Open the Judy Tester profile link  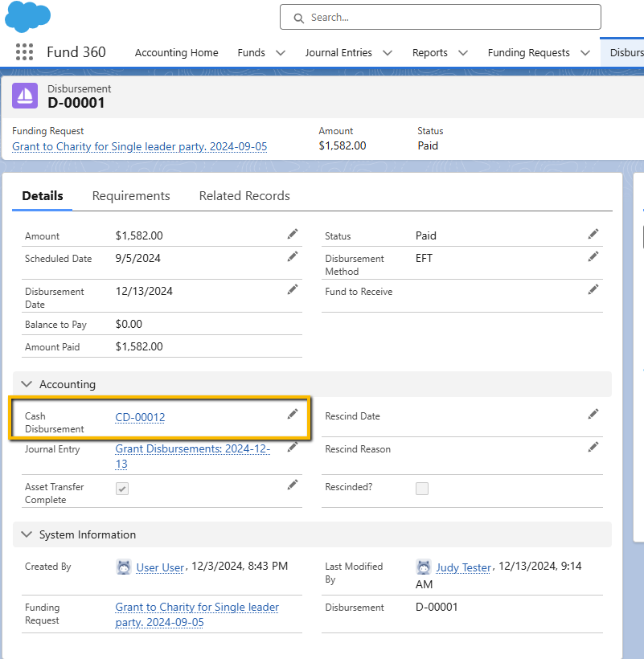[x=463, y=568]
